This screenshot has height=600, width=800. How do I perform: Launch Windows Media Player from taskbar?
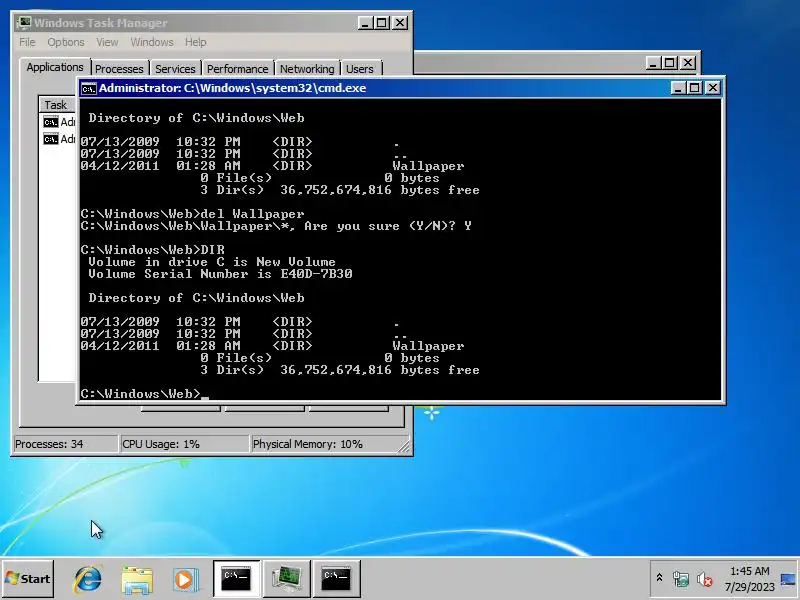tap(185, 580)
